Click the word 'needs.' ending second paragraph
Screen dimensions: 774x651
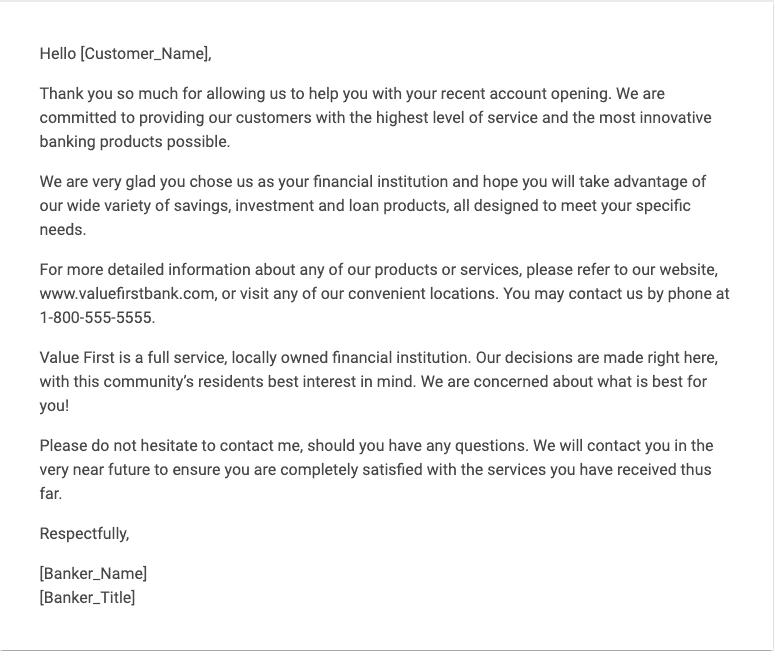tap(63, 230)
